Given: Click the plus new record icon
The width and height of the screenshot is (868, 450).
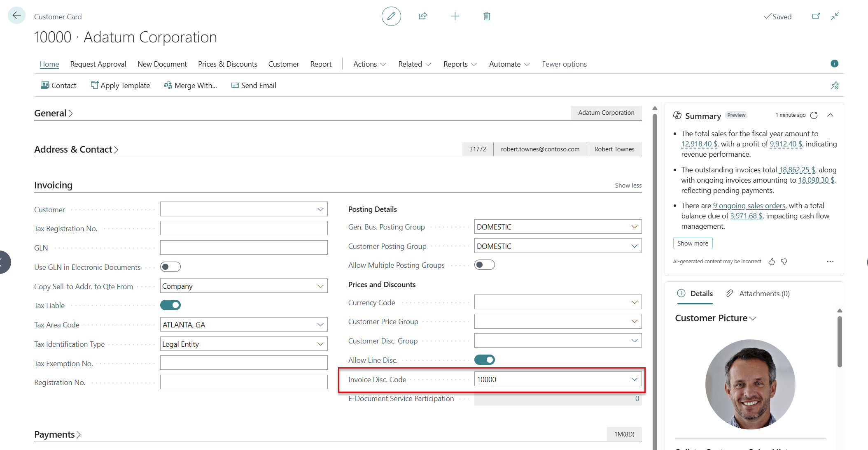Looking at the screenshot, I should (455, 16).
